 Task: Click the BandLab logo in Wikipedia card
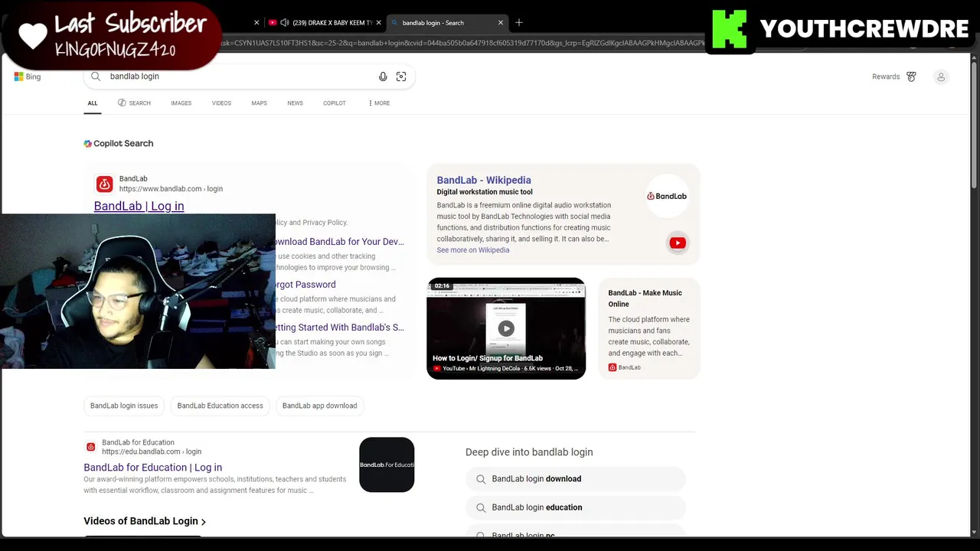tap(667, 196)
